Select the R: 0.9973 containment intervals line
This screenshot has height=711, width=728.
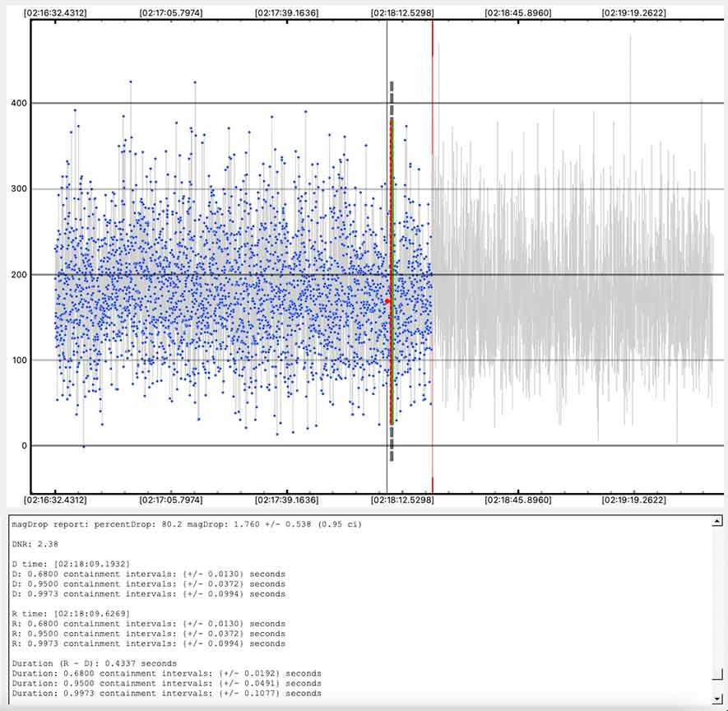(149, 644)
